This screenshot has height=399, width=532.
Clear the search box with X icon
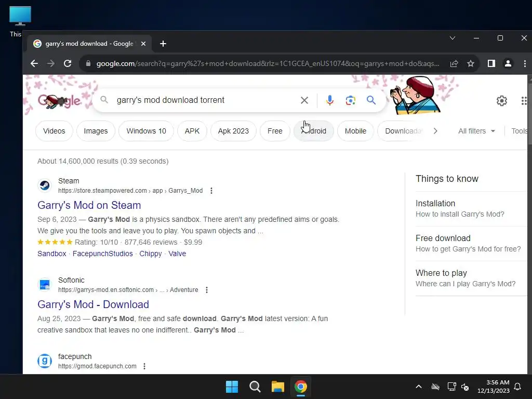coord(304,100)
